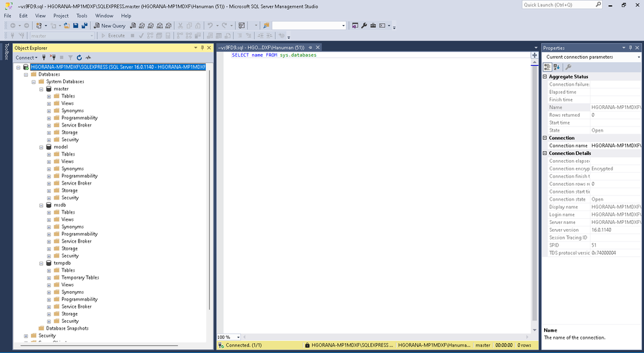
Task: Refresh the Object Explorer tree
Action: point(79,58)
